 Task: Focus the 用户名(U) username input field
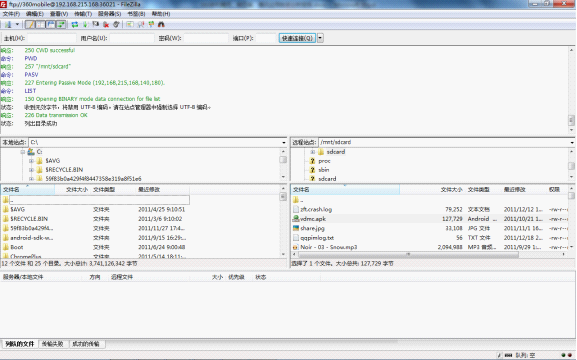(x=132, y=38)
